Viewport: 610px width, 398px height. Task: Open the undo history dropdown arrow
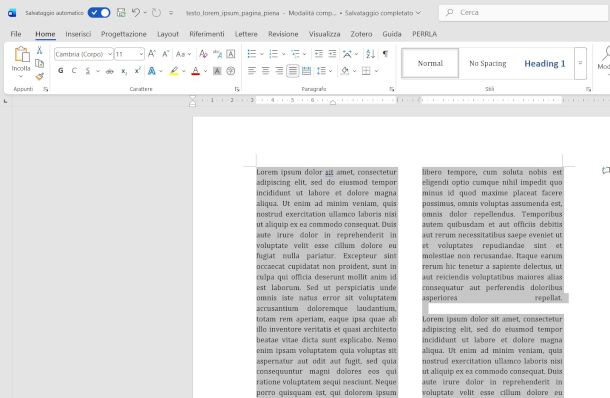click(x=145, y=13)
